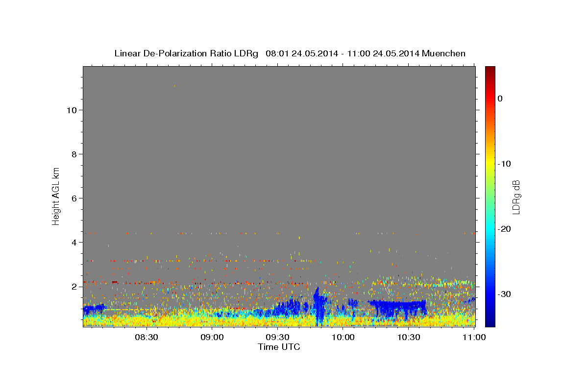Click the height tick label 2
Image resolution: width=588 pixels, height=392 pixels.
tap(74, 287)
